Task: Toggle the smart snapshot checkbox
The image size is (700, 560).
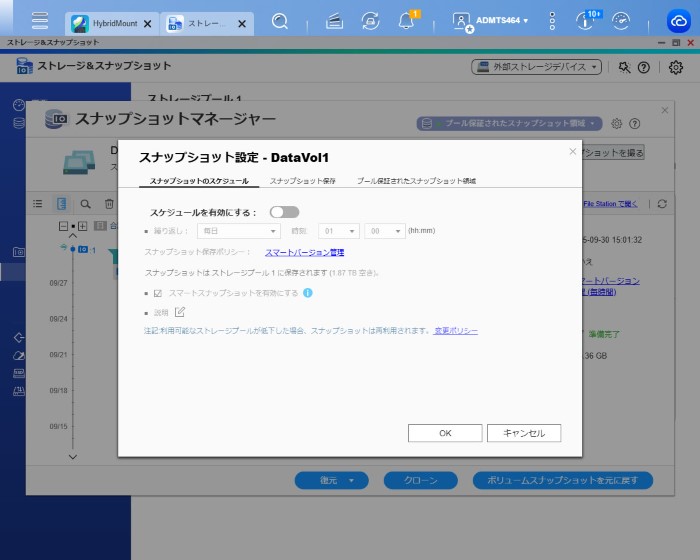Action: pos(158,293)
